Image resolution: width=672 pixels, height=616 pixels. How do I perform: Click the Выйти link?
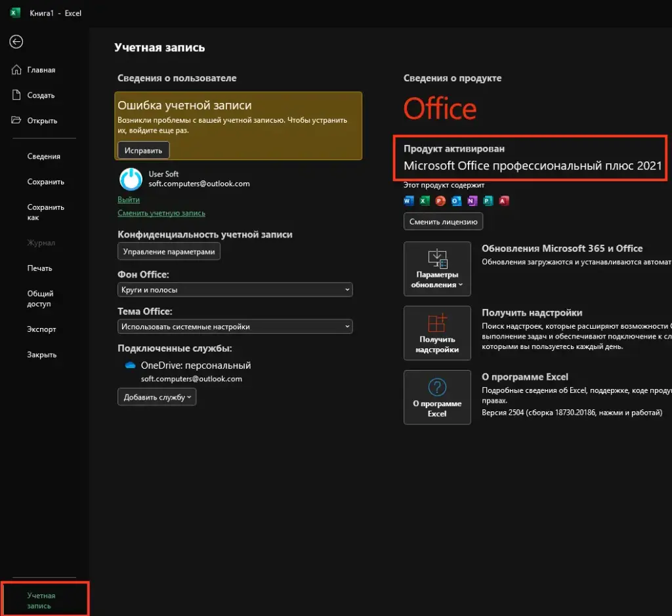coord(129,199)
